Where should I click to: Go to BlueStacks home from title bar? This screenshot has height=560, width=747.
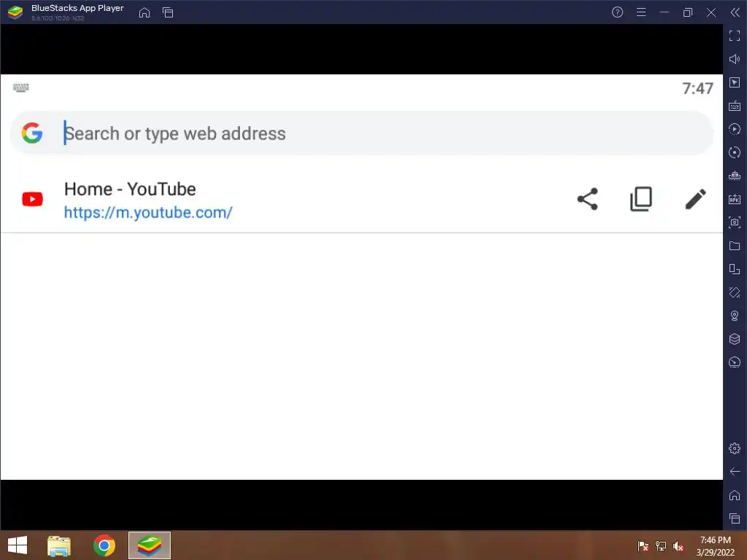point(144,12)
